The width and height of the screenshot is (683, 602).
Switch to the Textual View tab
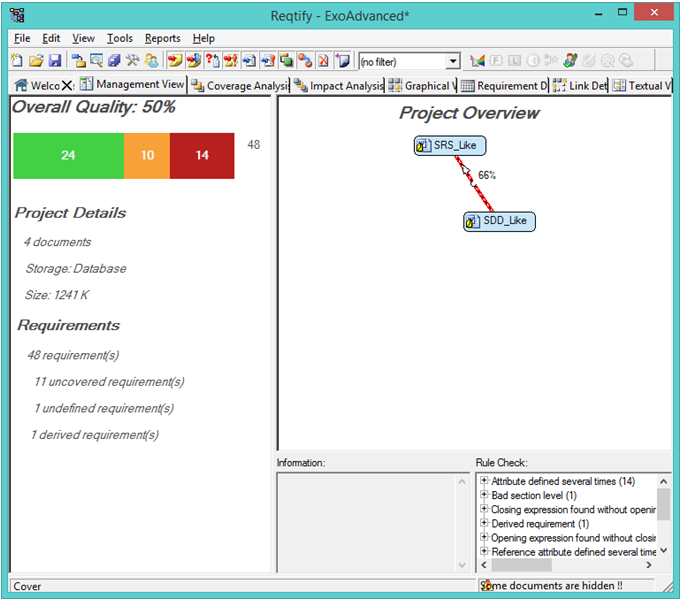(642, 86)
